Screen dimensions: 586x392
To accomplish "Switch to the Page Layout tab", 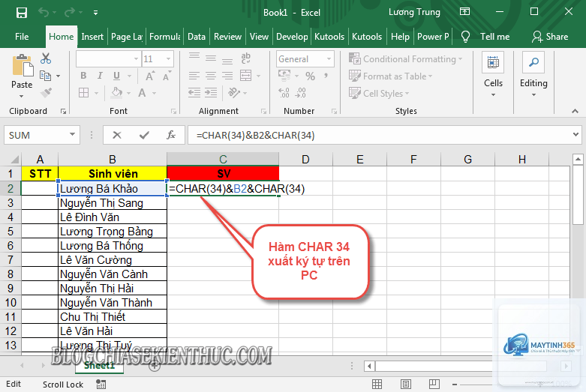I will click(127, 37).
